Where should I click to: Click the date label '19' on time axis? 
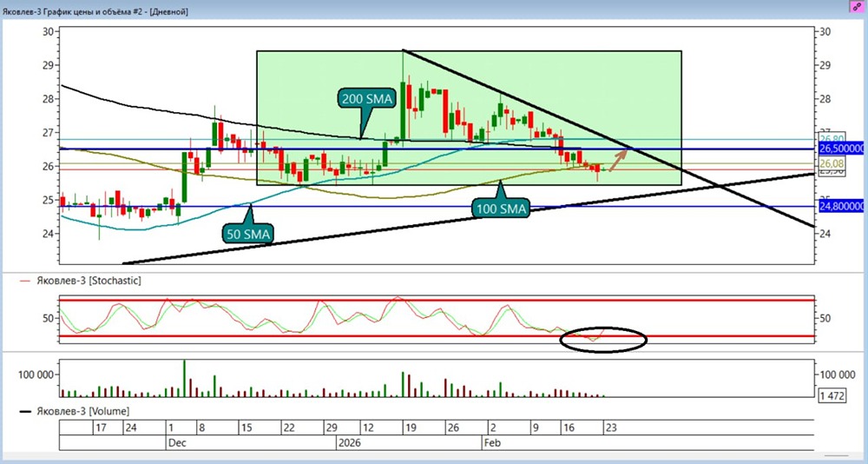point(411,428)
